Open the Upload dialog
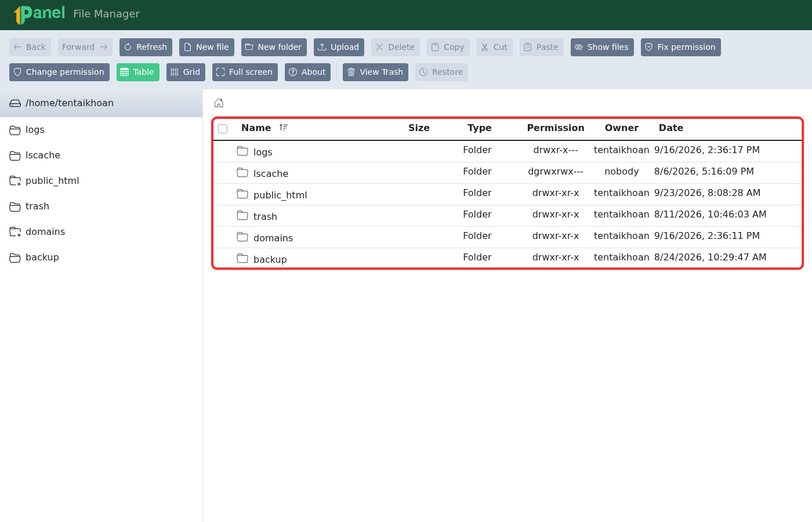This screenshot has height=522, width=812. (x=339, y=47)
